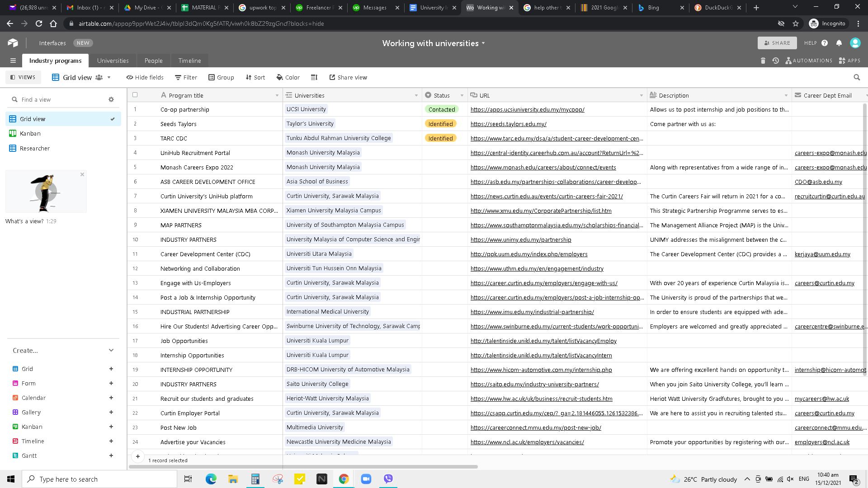Click the SHARE button
Viewport: 868px width, 488px height.
pyautogui.click(x=777, y=43)
